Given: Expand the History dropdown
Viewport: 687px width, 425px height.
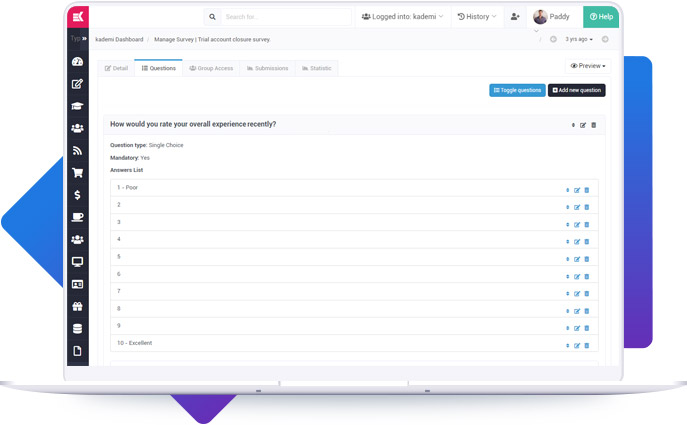Looking at the screenshot, I should tap(476, 17).
